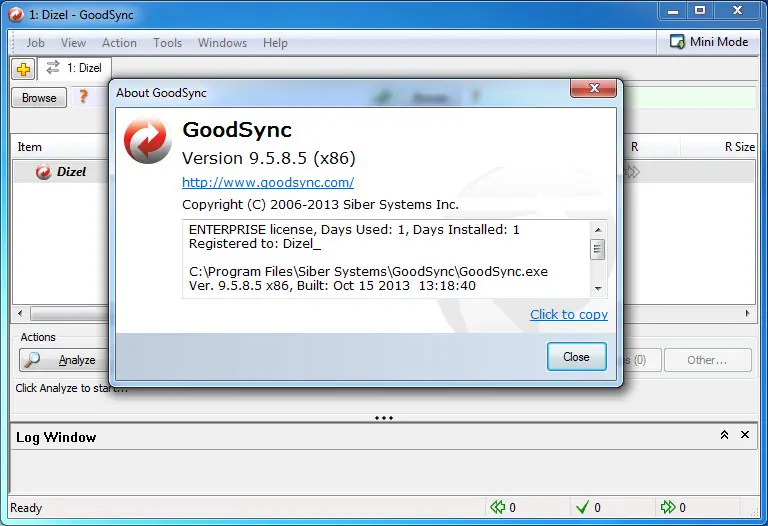Image resolution: width=768 pixels, height=526 pixels.
Task: Click the R Size column header
Action: (719, 146)
